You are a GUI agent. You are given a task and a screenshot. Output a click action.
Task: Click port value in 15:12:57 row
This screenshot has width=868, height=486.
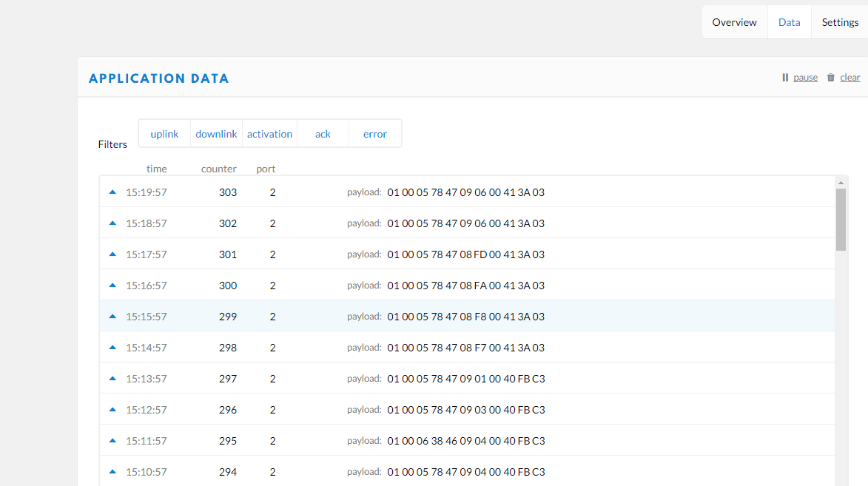click(272, 410)
